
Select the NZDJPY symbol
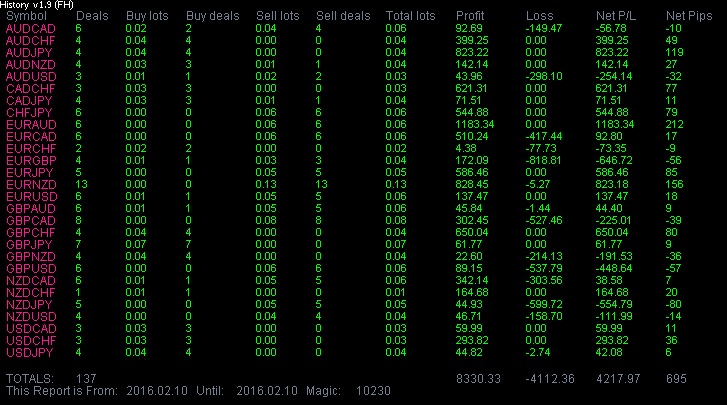point(29,305)
